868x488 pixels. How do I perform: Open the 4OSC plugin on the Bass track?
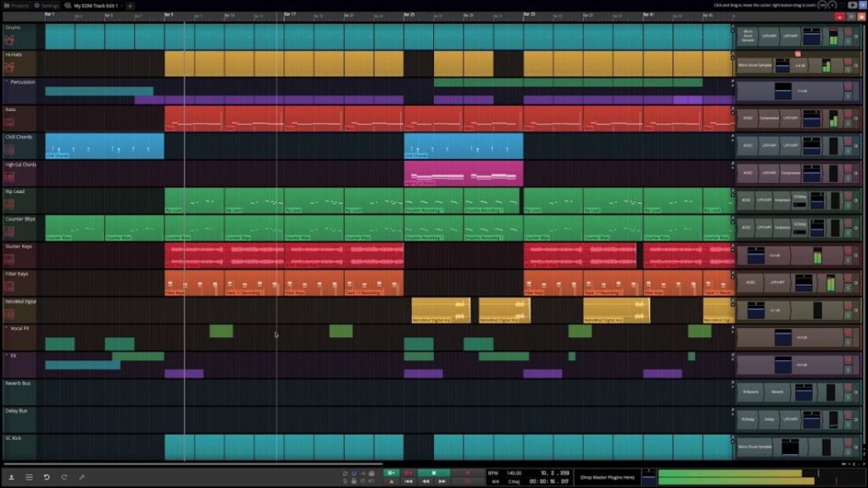(748, 118)
